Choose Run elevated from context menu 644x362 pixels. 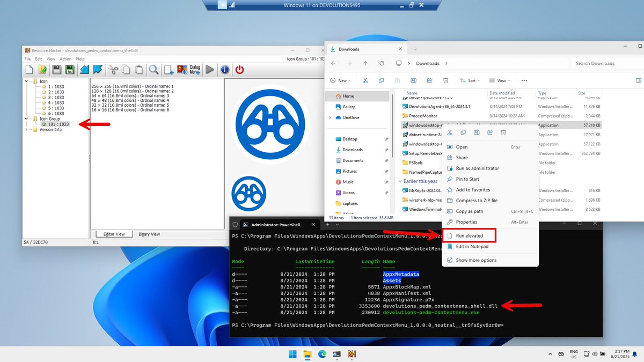click(469, 235)
